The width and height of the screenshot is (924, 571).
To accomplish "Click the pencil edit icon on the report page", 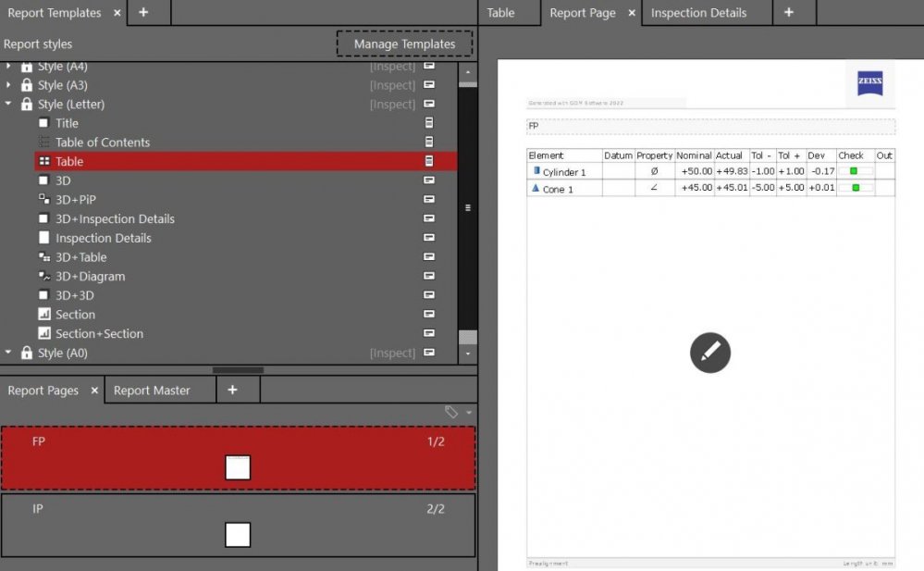I will click(710, 353).
